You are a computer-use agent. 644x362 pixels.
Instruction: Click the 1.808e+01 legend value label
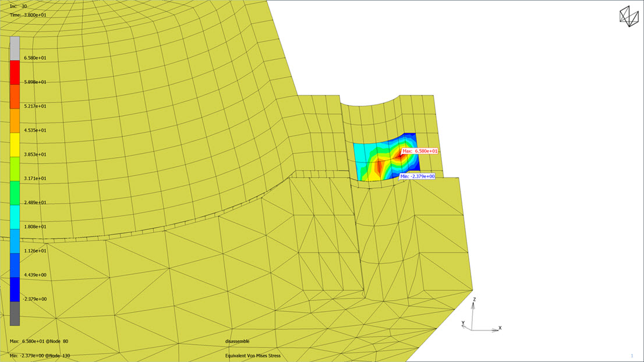tap(35, 226)
